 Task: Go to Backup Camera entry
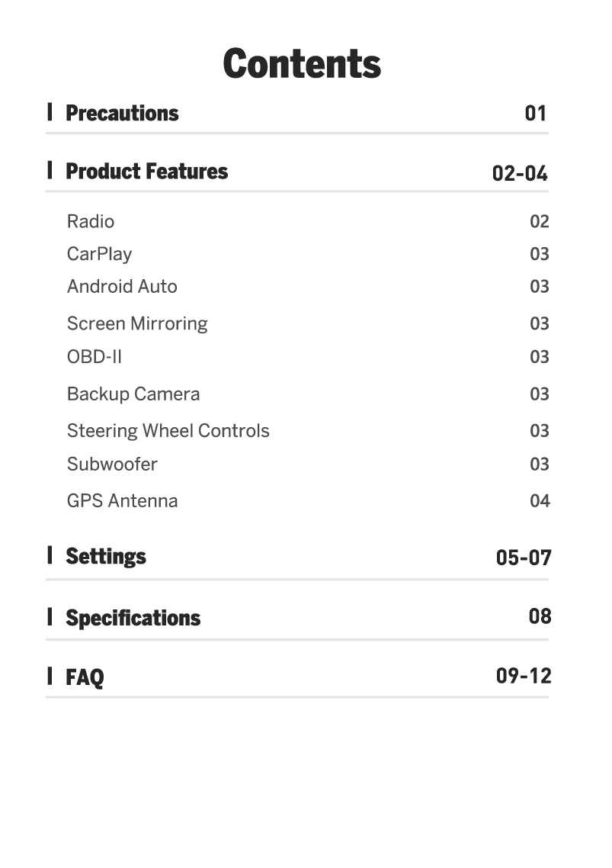[133, 394]
